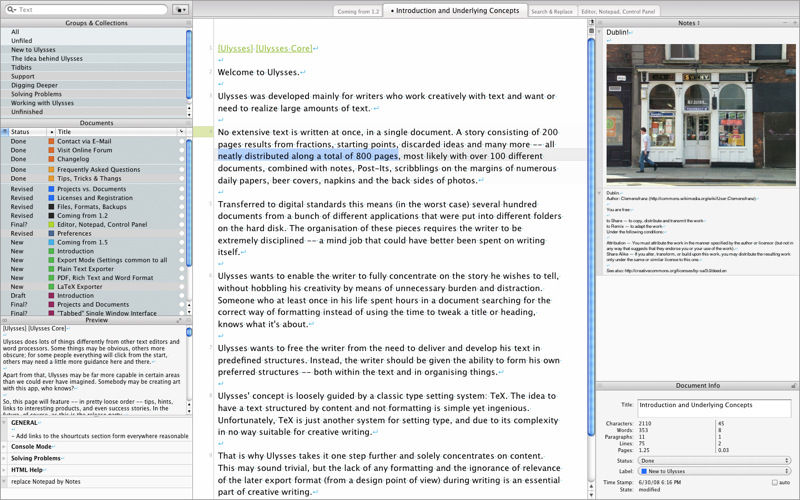Screen dimensions: 800x500
Task: Toggle the round marker for 'Changelog'
Action: [x=182, y=159]
